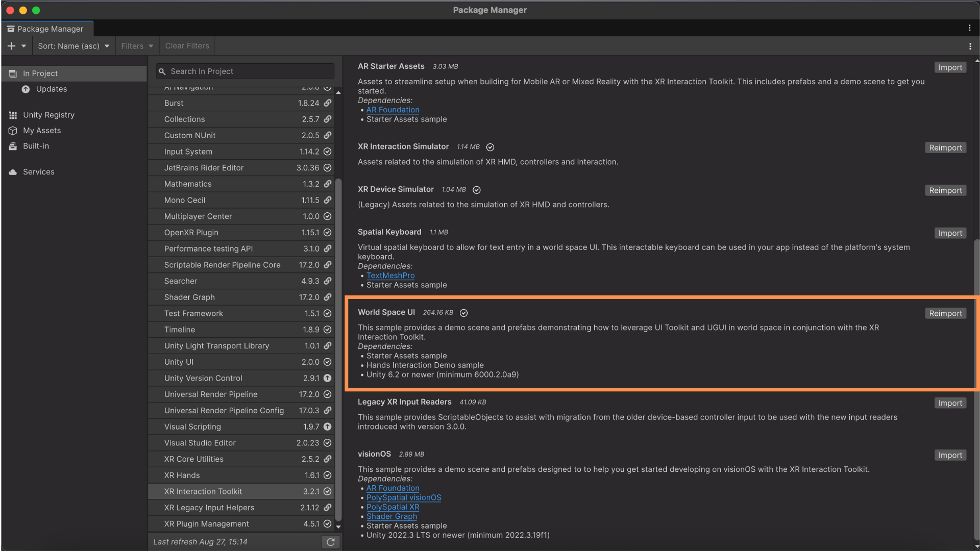The image size is (980, 551).
Task: Click the package list scroll-down arrow
Action: (338, 527)
